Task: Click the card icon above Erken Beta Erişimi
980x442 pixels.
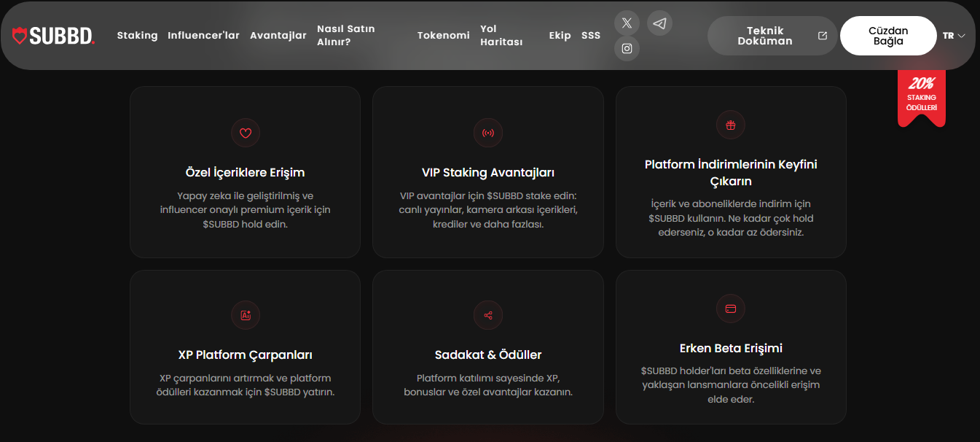Action: coord(731,309)
